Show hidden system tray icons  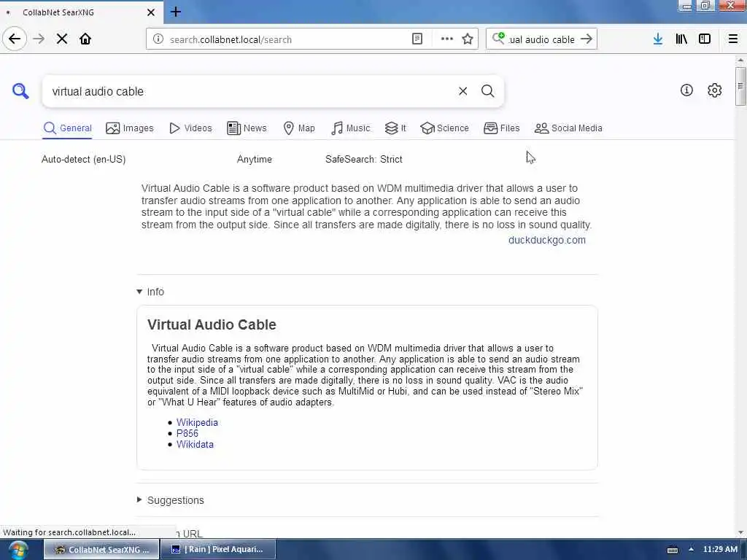tap(691, 549)
